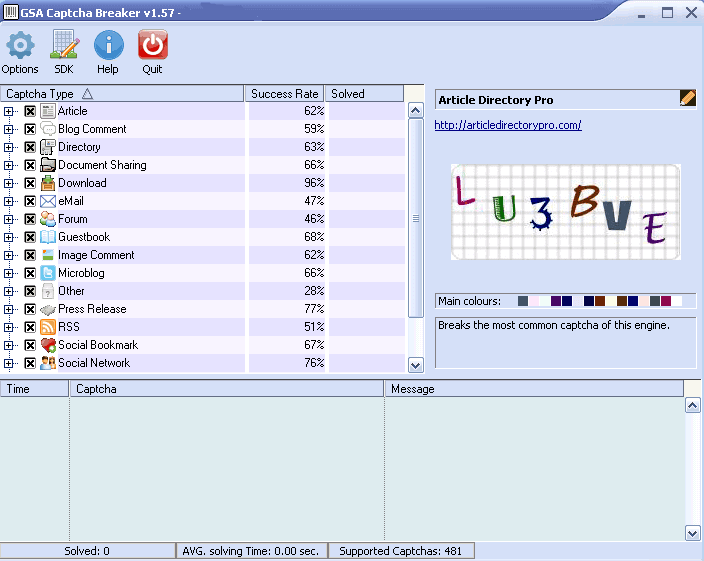Click the GSA Captcha Breaker title bar icon
704x561 pixels.
(11, 12)
